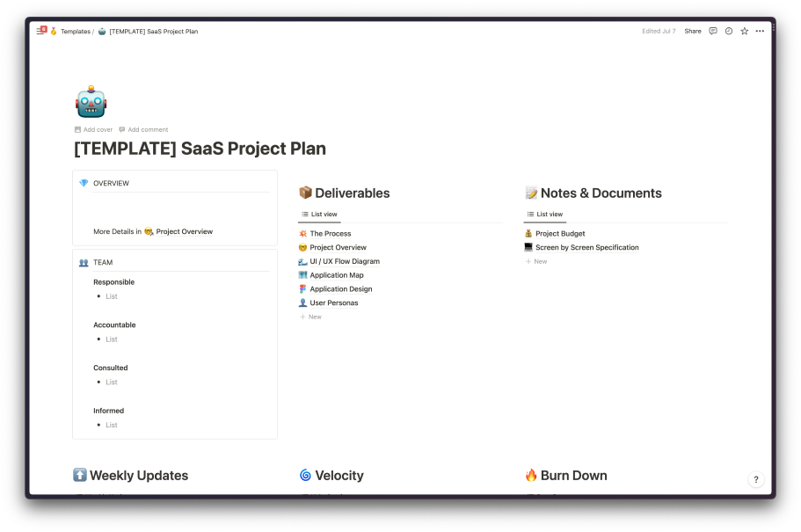This screenshot has width=801, height=532.
Task: Click the Velocity spiral icon
Action: tap(305, 475)
